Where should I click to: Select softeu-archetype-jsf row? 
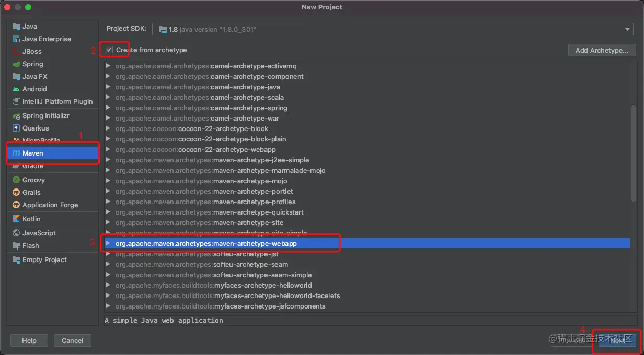tap(366, 254)
